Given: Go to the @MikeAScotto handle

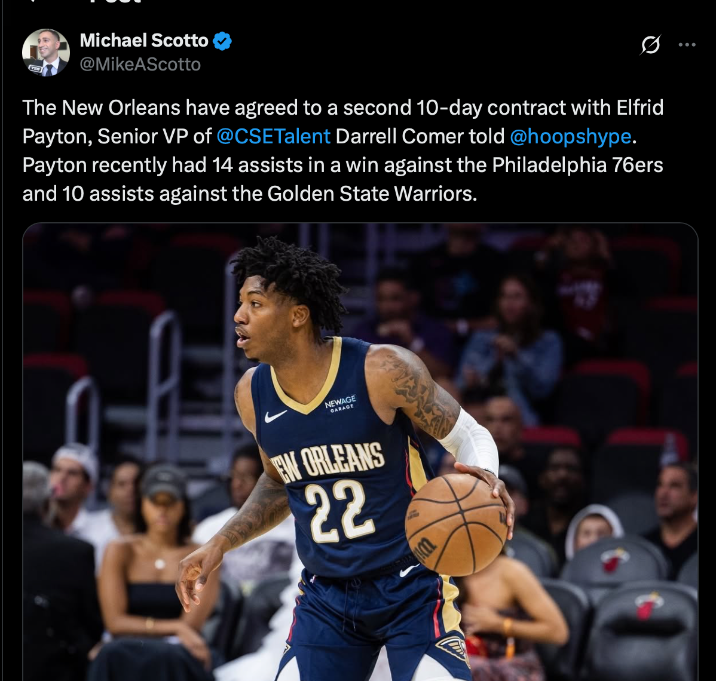Looking at the screenshot, I should click(x=140, y=64).
